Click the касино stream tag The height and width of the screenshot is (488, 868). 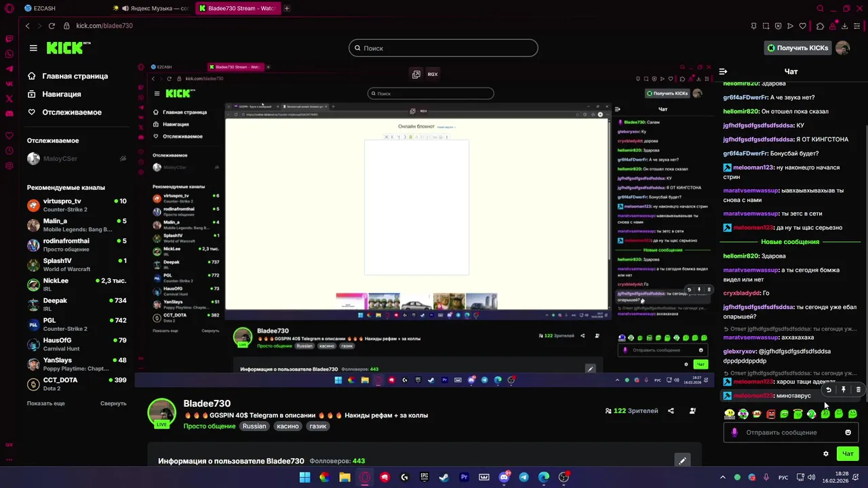288,426
